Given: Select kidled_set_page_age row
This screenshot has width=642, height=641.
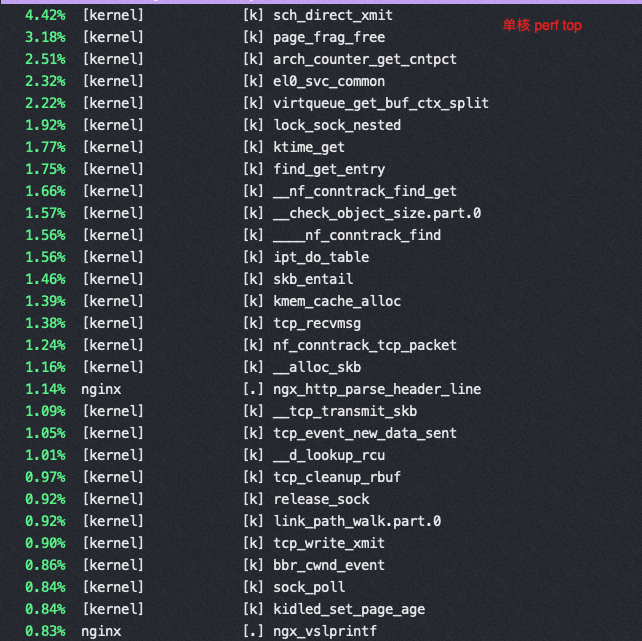Looking at the screenshot, I should [321, 609].
